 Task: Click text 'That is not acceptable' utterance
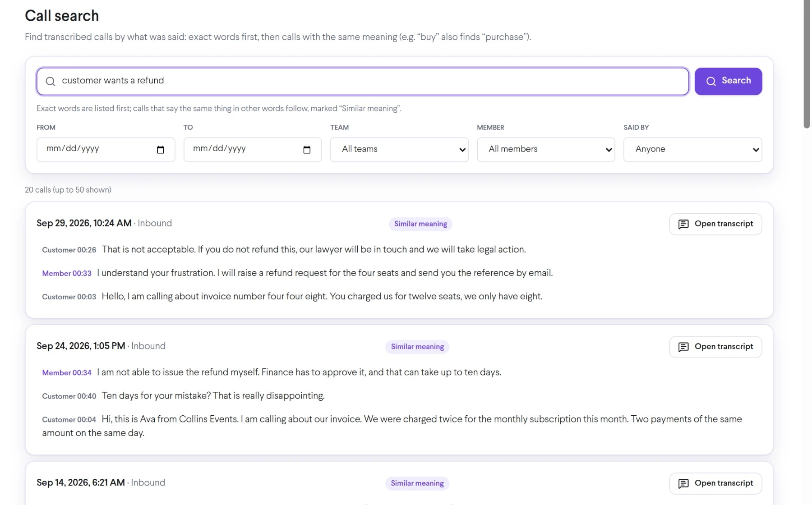click(x=148, y=249)
